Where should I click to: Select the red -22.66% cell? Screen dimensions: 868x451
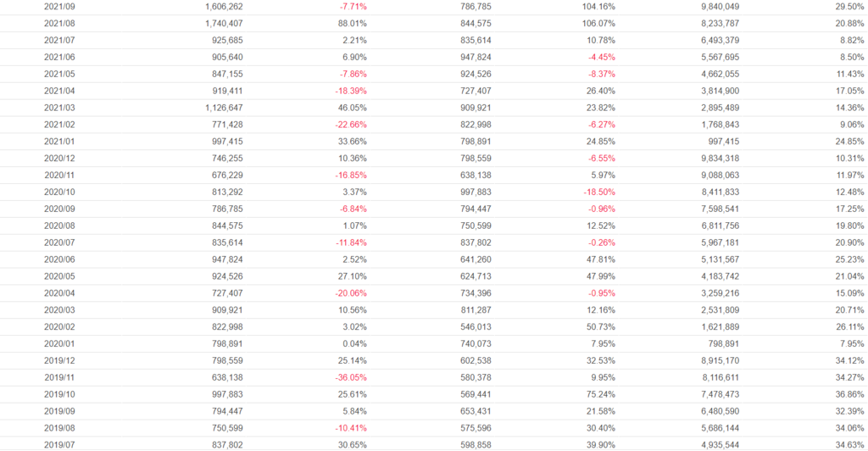(349, 125)
